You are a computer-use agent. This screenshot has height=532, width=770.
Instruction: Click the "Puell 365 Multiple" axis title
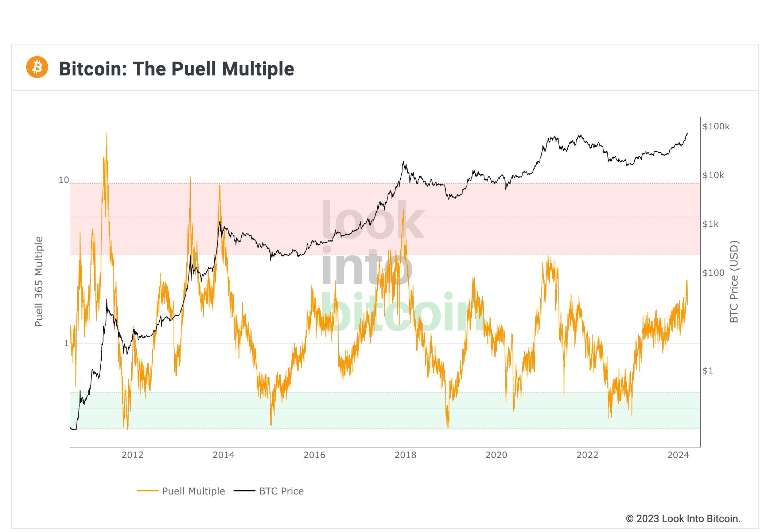tap(39, 282)
